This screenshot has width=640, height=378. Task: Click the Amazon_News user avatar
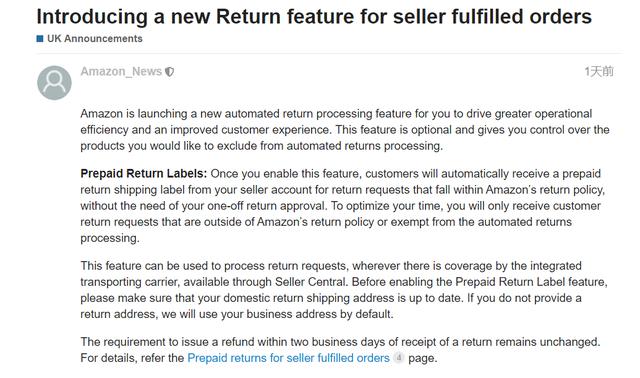coord(54,83)
